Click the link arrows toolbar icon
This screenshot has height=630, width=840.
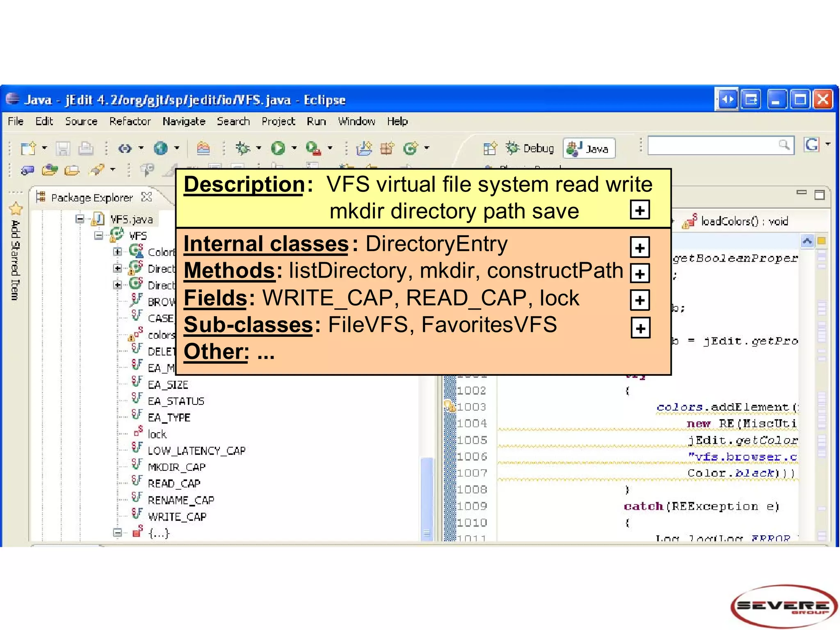click(125, 148)
